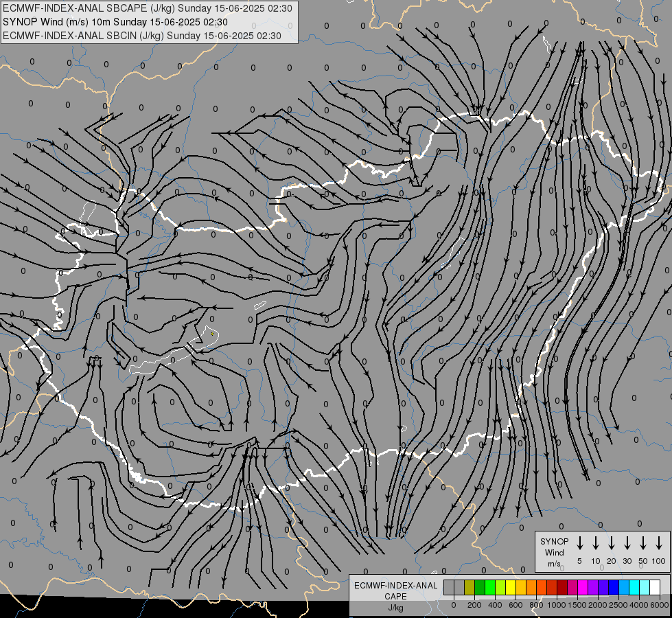Pick the pure blue CAPE legend swatch
This screenshot has height=618, width=672.
[x=614, y=587]
